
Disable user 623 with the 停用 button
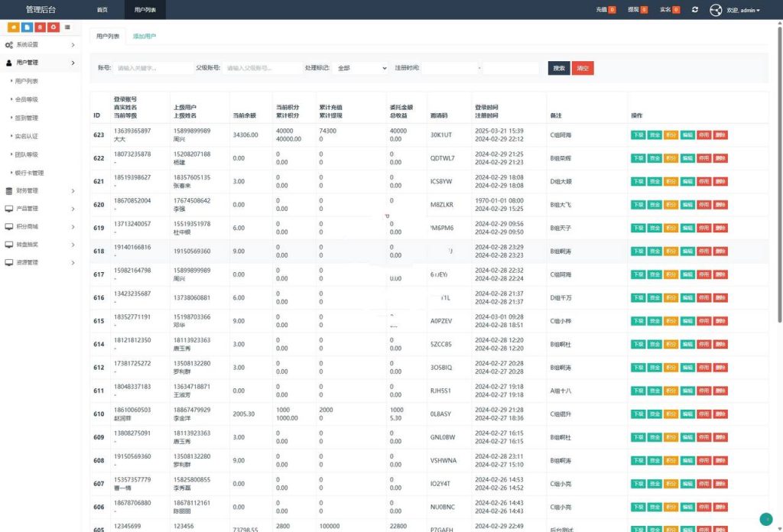click(703, 135)
